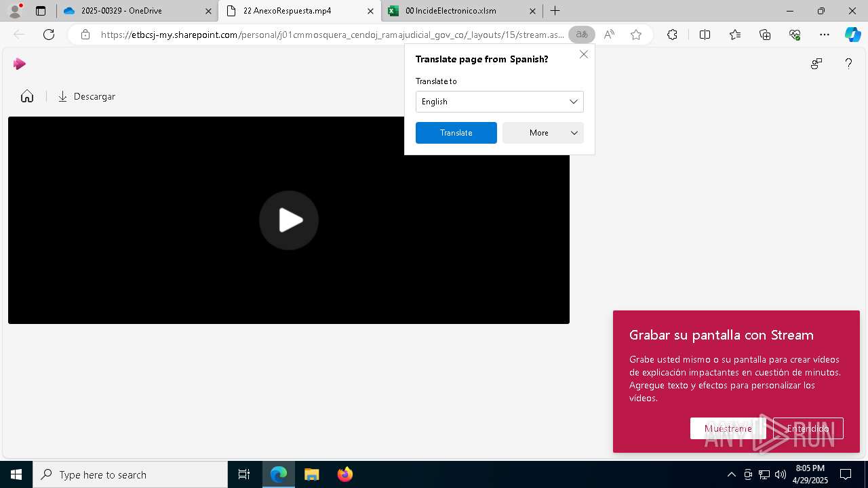The height and width of the screenshot is (488, 868).
Task: Open the help question mark icon
Action: point(848,64)
